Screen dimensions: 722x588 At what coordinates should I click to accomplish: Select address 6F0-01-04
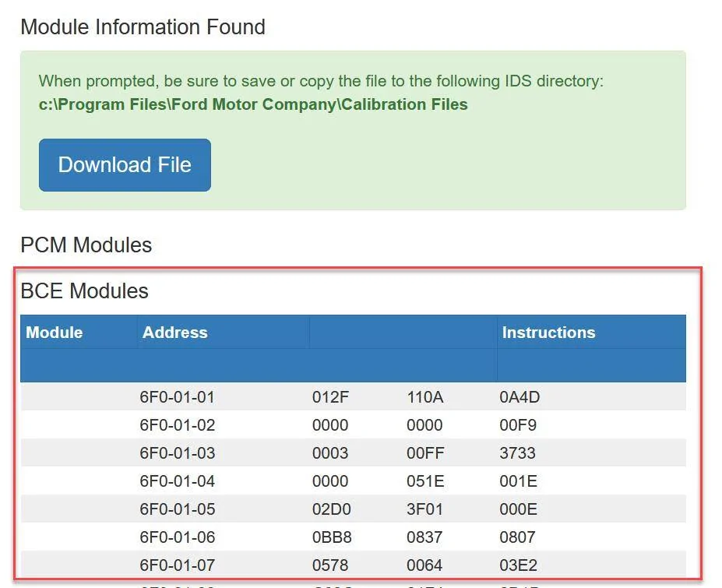(178, 481)
